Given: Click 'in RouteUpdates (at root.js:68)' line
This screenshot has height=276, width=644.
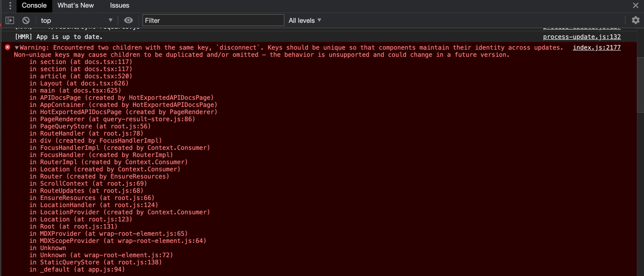Looking at the screenshot, I should (x=86, y=191).
